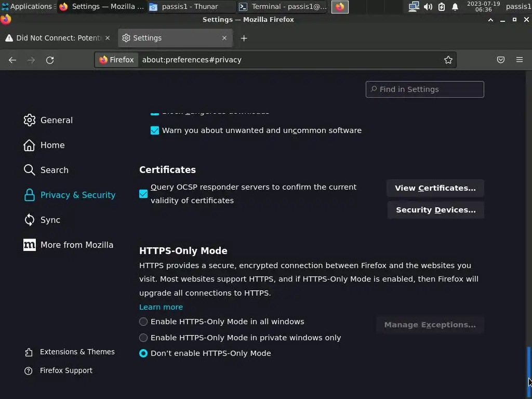Enable HTTPS-Only Mode in private windows only

pyautogui.click(x=143, y=338)
